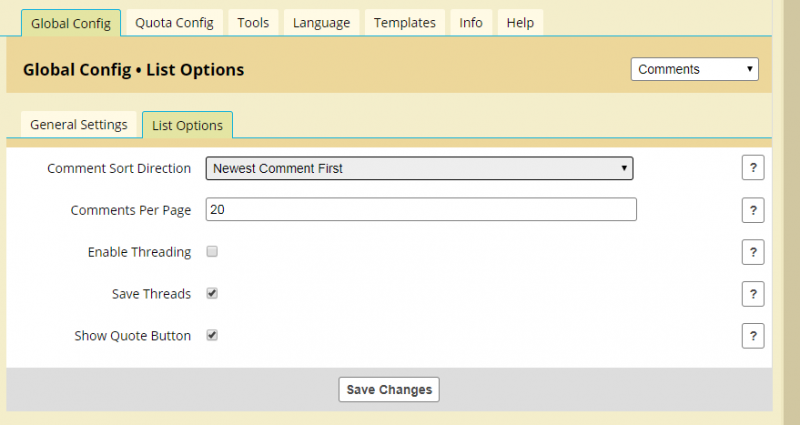Screen dimensions: 800x425
Task: Switch to General Settings sub-tab
Action: [78, 125]
